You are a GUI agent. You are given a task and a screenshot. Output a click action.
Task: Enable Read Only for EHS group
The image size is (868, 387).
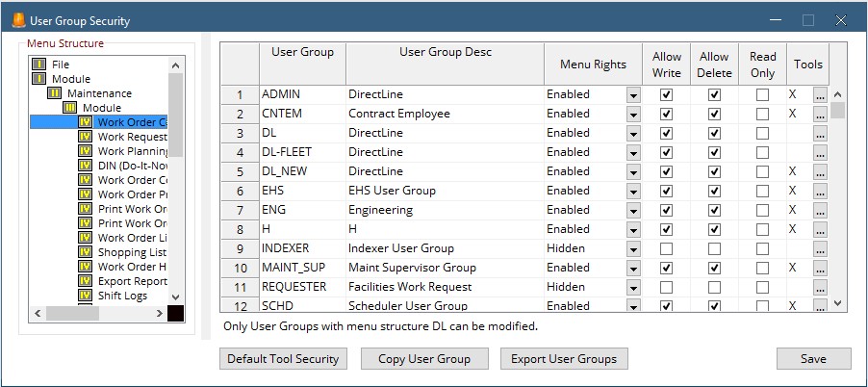coord(762,191)
